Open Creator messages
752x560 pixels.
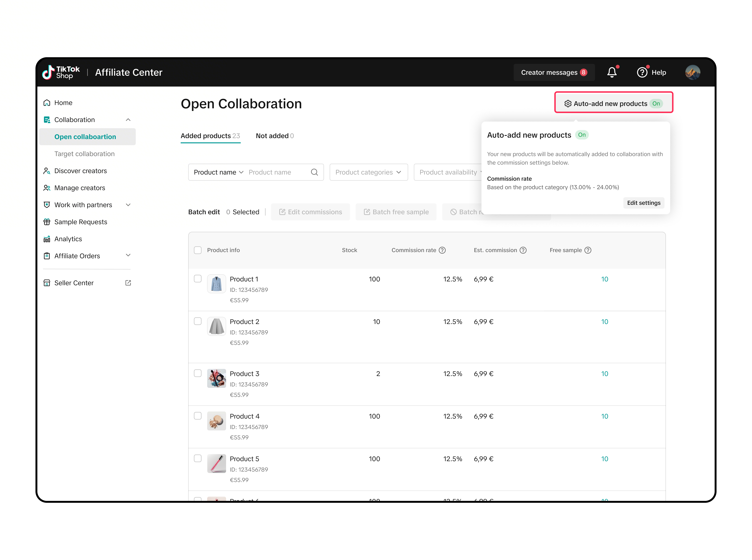click(x=554, y=72)
